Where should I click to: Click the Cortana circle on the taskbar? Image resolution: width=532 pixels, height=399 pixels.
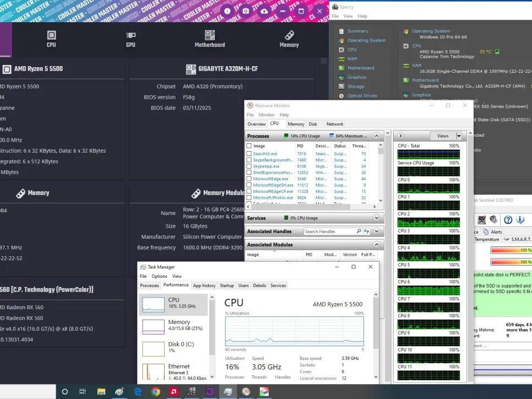pyautogui.click(x=65, y=391)
